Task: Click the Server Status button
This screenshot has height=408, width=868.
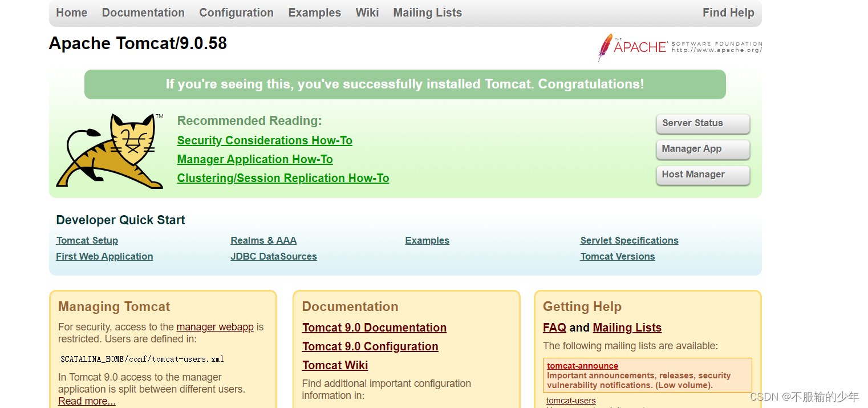Action: (x=703, y=123)
